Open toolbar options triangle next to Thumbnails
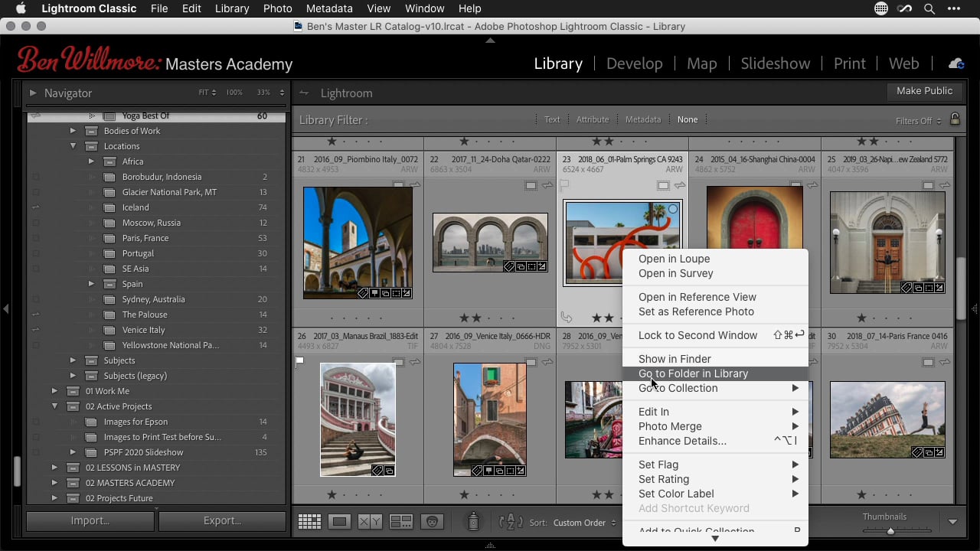 (x=952, y=522)
